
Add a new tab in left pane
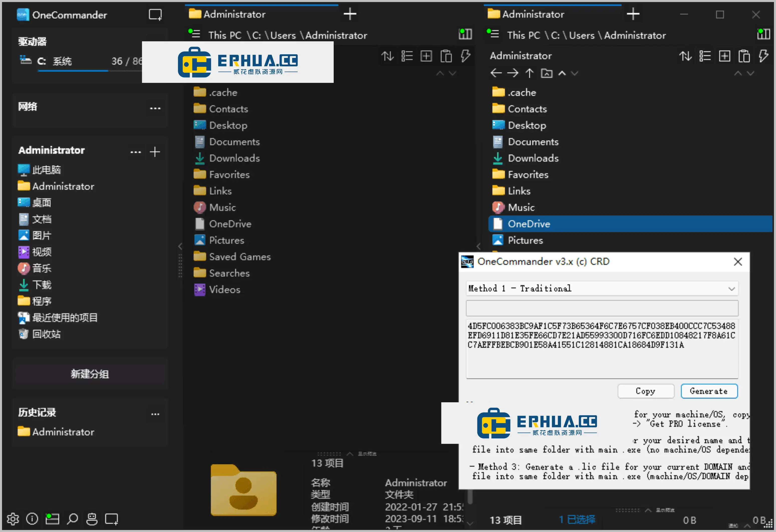pyautogui.click(x=350, y=14)
